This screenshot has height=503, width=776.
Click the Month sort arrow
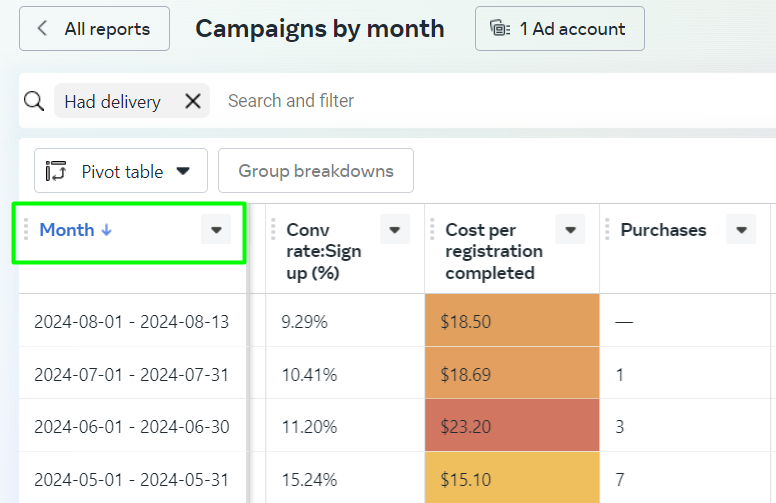tap(106, 230)
